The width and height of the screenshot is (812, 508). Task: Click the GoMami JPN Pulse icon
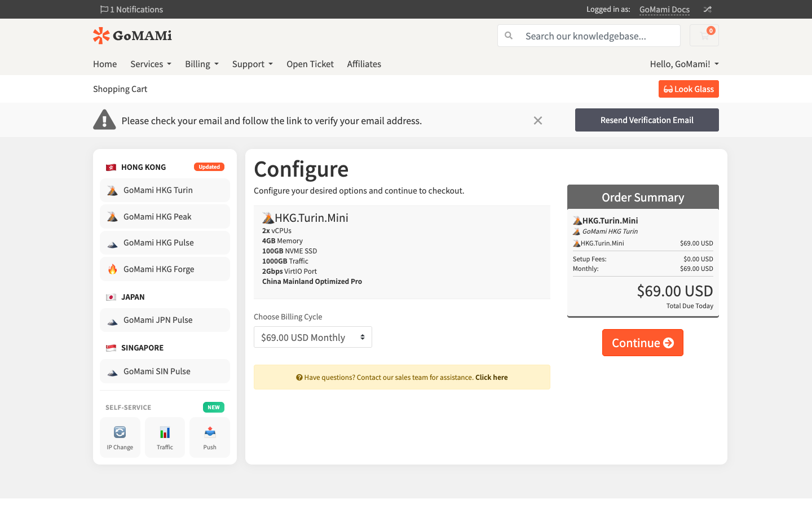tap(113, 321)
